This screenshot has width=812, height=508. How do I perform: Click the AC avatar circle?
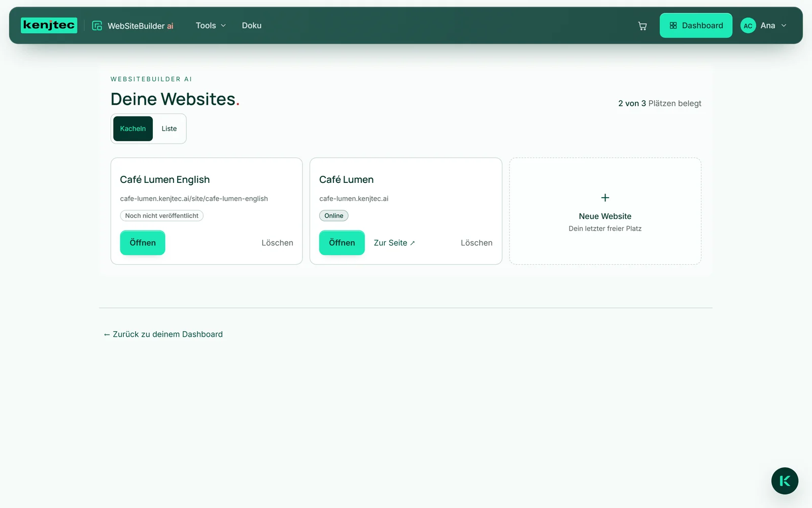(x=748, y=25)
